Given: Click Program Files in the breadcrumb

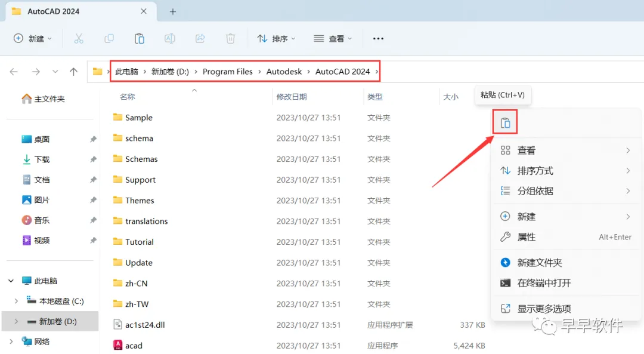Looking at the screenshot, I should 228,72.
